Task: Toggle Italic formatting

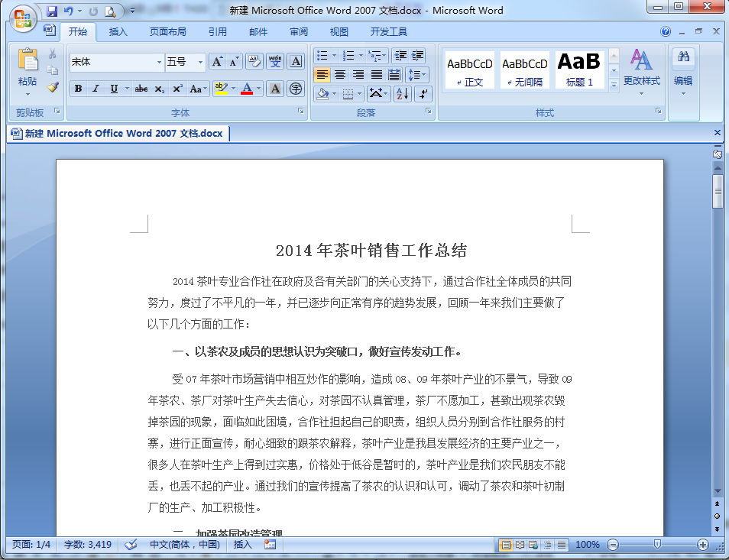Action: point(96,89)
